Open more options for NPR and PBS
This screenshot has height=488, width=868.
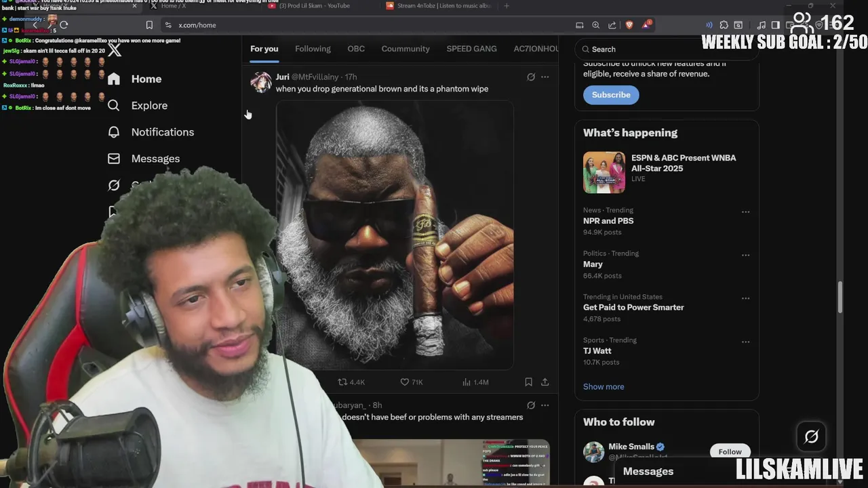745,212
